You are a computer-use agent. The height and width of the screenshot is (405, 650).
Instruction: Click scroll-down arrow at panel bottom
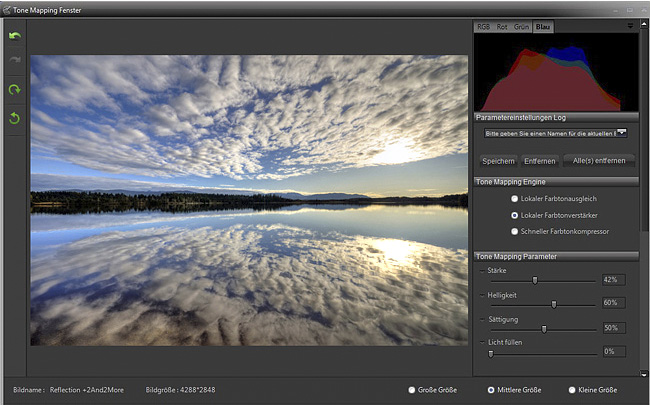coord(643,373)
